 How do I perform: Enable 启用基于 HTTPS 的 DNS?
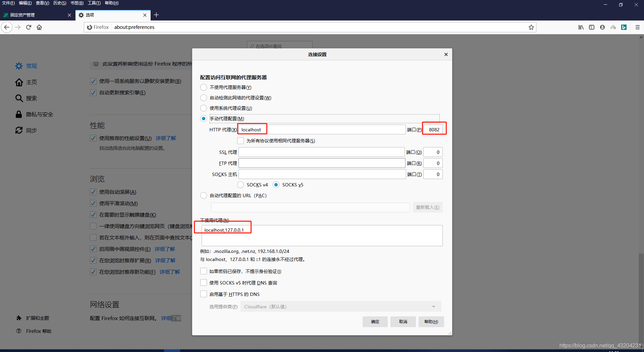(x=204, y=294)
